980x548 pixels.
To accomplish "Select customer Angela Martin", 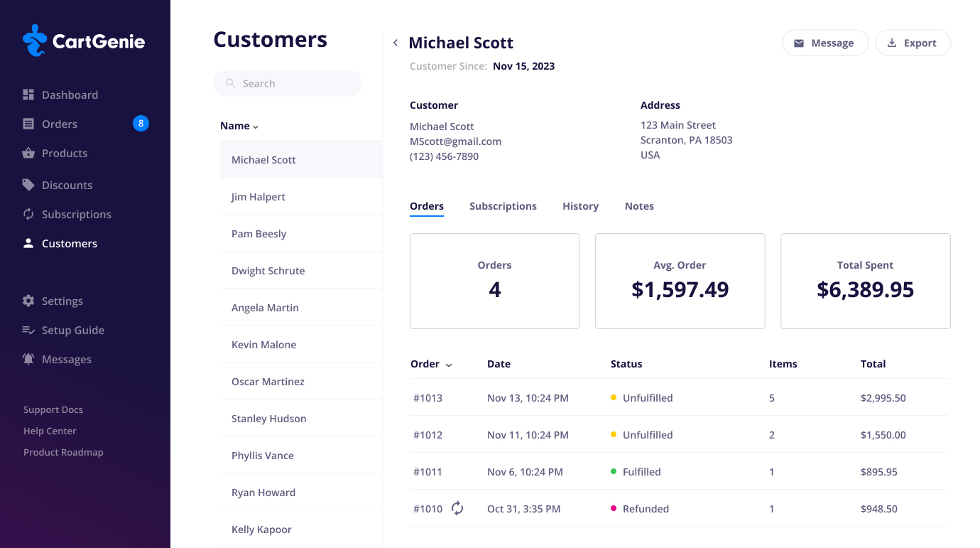I will (x=301, y=308).
